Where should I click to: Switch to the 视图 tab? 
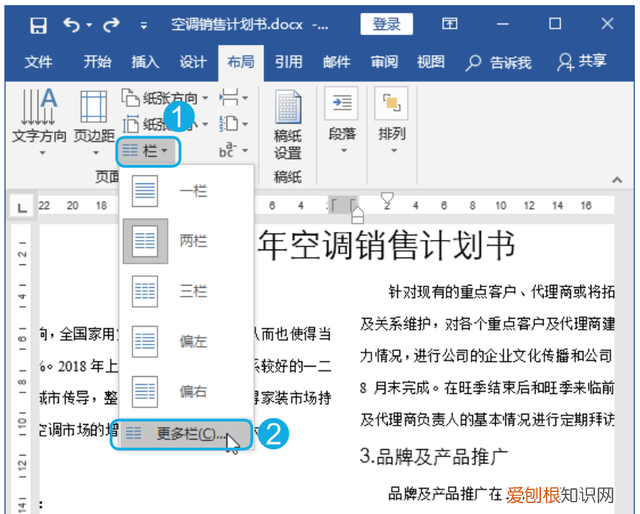coord(431,62)
